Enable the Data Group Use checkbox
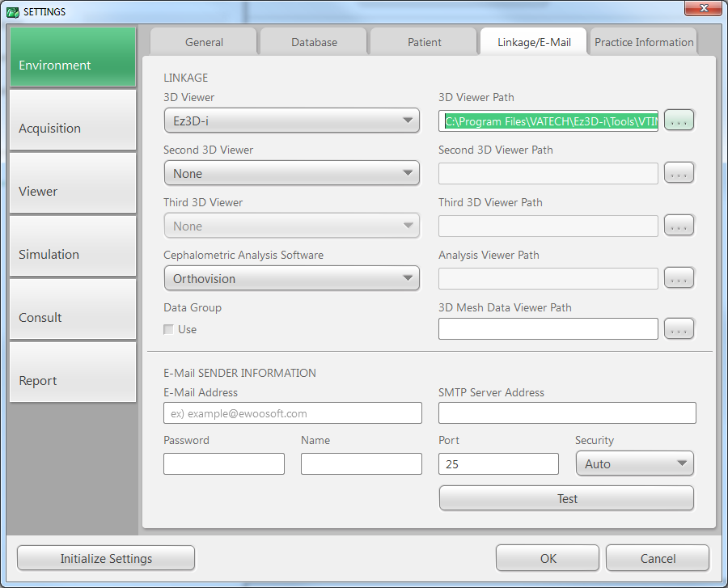This screenshot has width=728, height=588. [x=168, y=329]
